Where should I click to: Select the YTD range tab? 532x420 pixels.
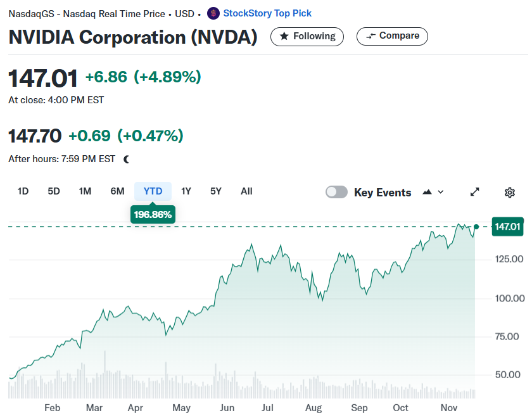tap(153, 191)
